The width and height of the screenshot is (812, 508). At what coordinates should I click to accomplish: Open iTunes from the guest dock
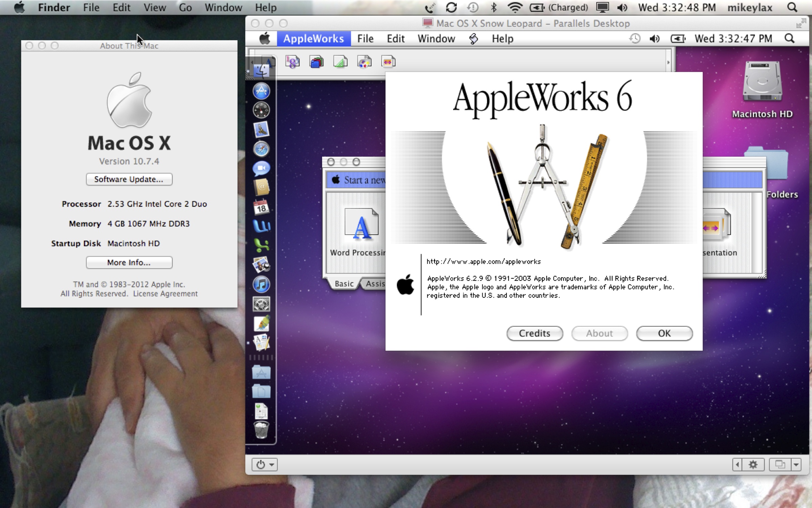click(x=261, y=284)
